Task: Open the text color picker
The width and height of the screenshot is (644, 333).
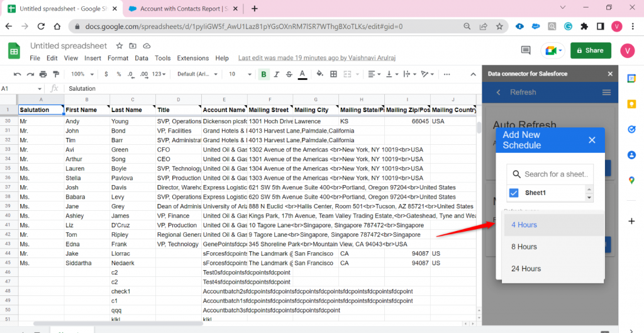Action: click(x=303, y=74)
